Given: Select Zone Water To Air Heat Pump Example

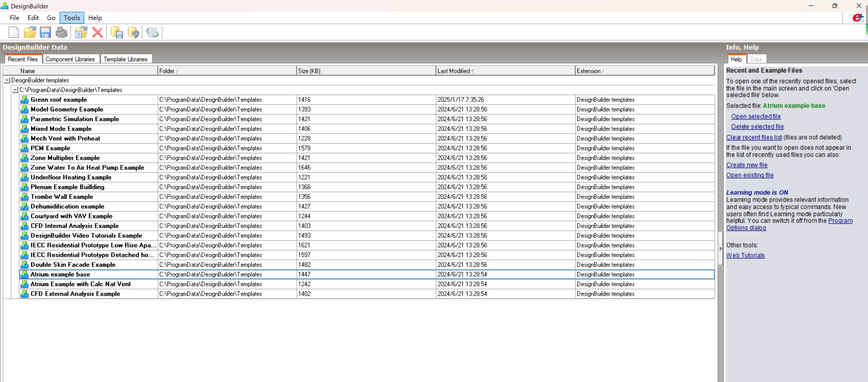Looking at the screenshot, I should tap(367, 168).
